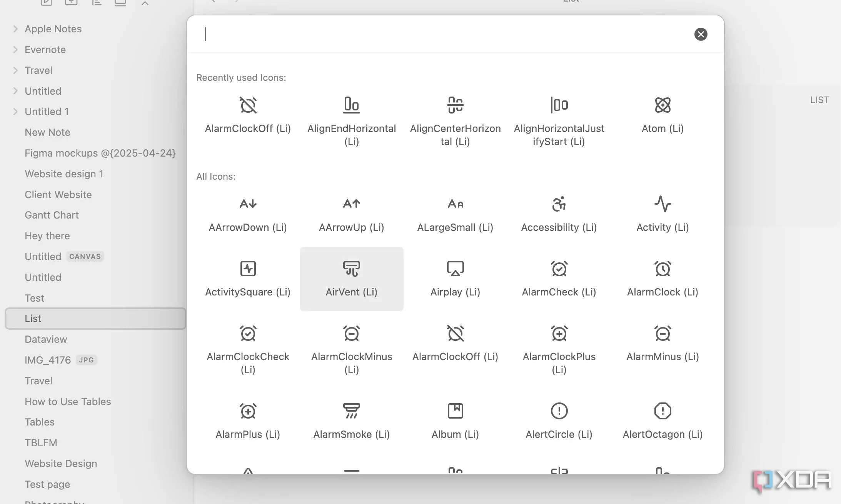Select the List note in sidebar
The height and width of the screenshot is (504, 841).
[95, 319]
